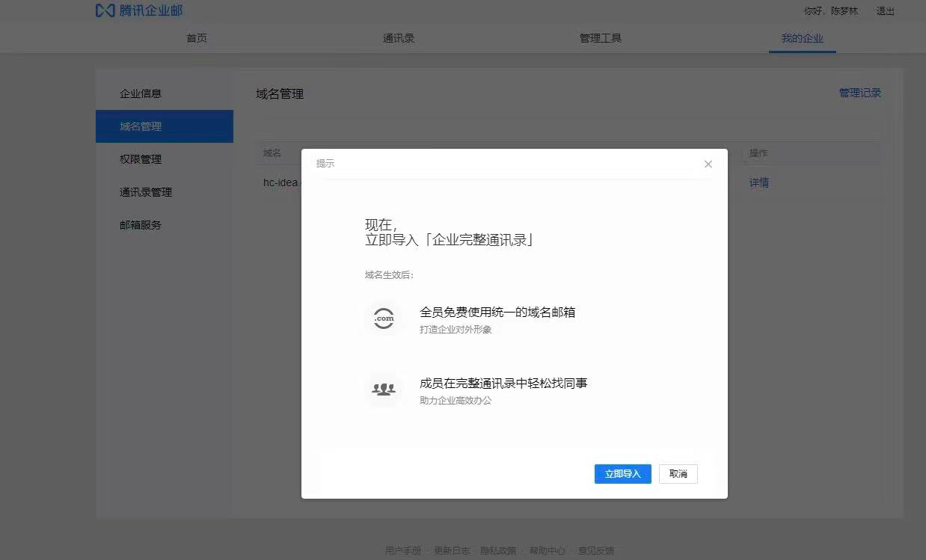Click the 取消 button
The image size is (926, 560).
[678, 474]
